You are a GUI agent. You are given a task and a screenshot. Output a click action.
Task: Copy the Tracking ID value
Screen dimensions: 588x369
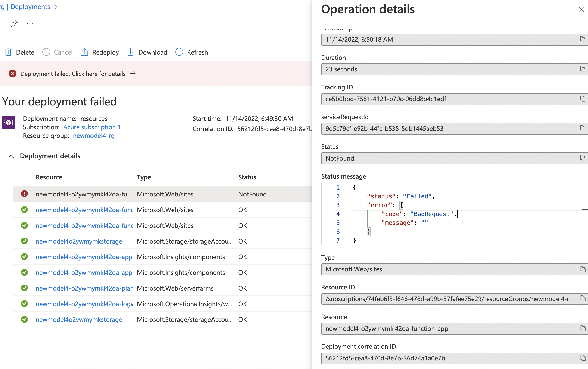(x=583, y=99)
